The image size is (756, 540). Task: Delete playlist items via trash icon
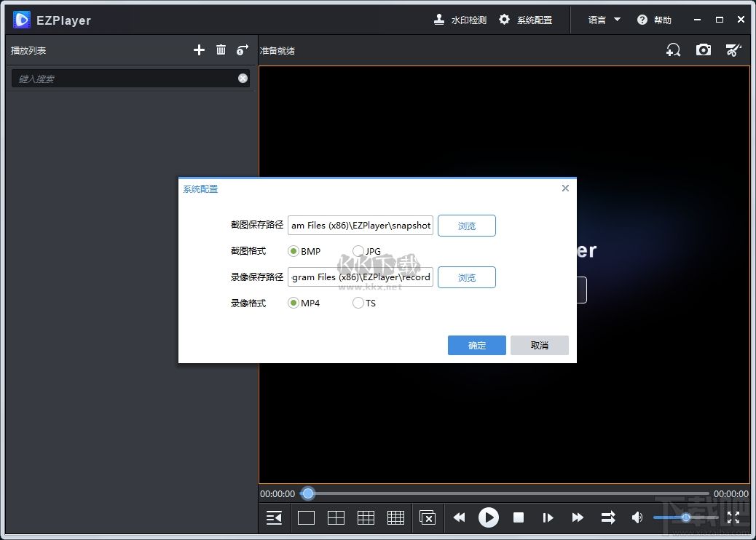pyautogui.click(x=221, y=49)
